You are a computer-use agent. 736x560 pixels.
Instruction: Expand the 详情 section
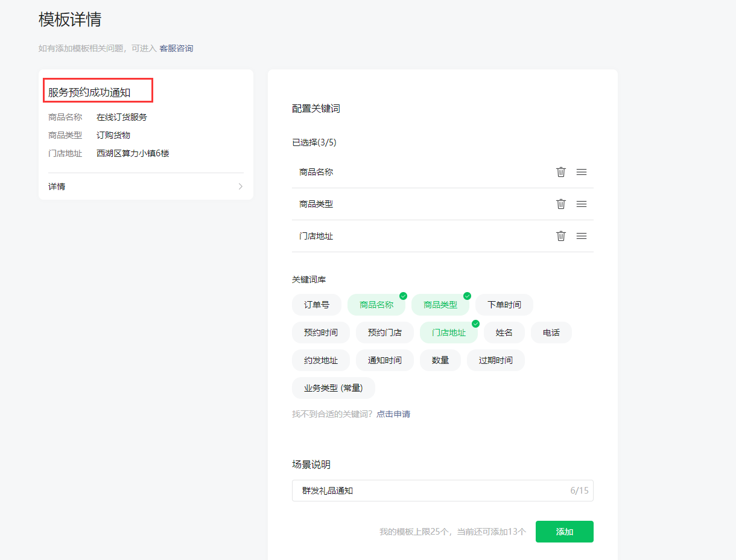coord(145,186)
